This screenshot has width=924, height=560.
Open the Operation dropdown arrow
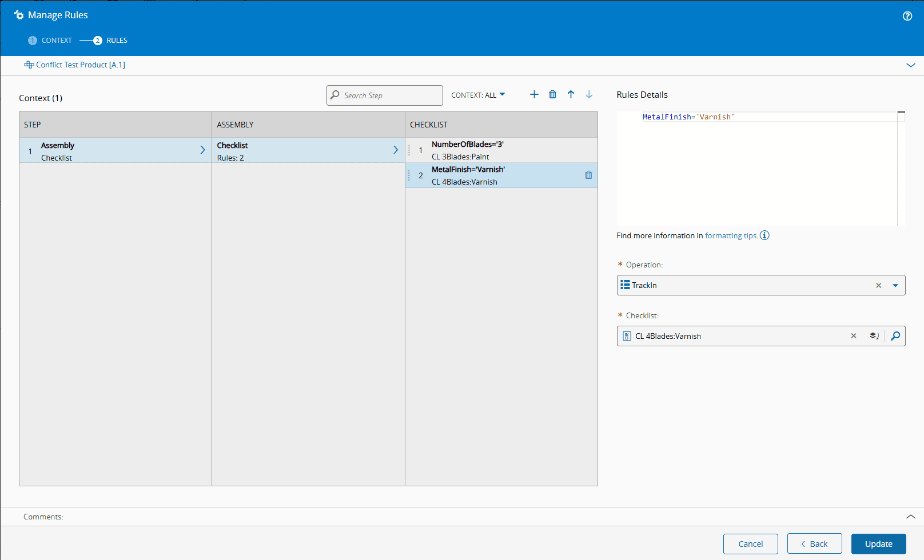coord(895,285)
